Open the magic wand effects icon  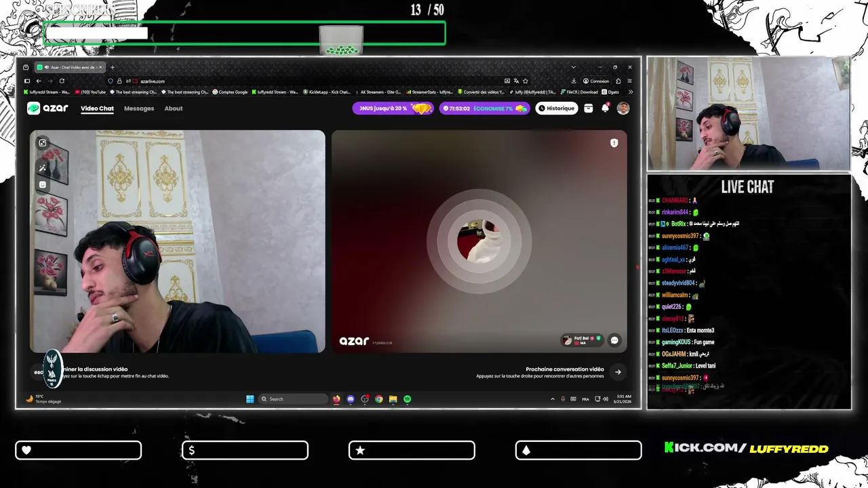pos(43,167)
